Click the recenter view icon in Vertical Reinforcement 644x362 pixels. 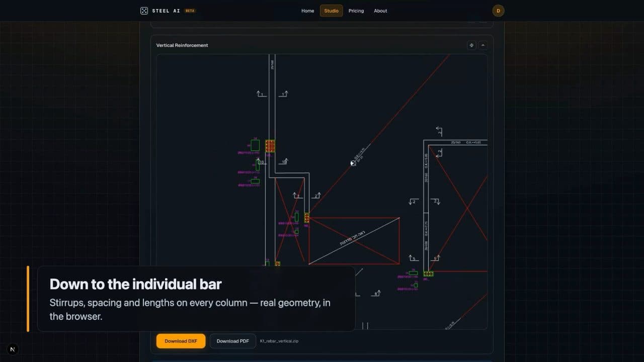[x=471, y=45]
